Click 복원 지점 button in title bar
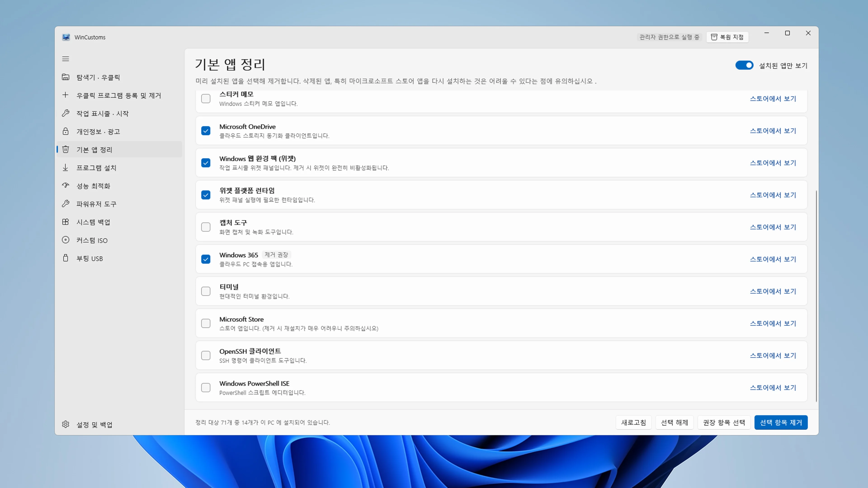 pos(727,37)
